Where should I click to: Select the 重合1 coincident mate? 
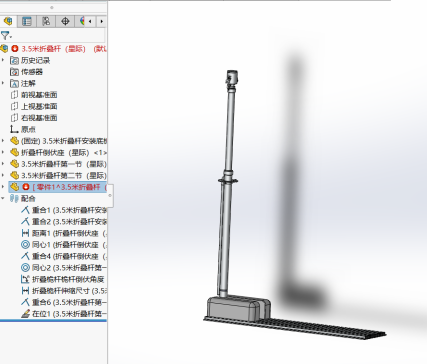point(69,210)
